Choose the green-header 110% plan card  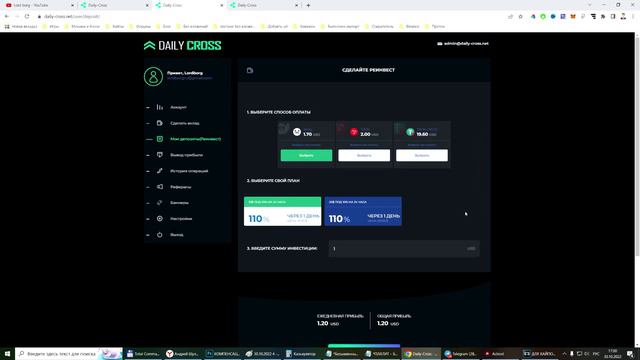(282, 211)
